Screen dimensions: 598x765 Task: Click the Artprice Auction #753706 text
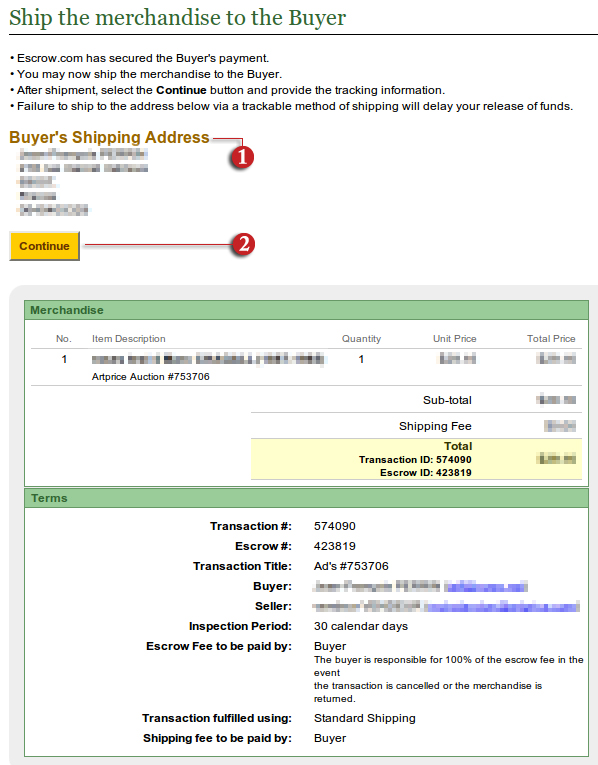tap(151, 377)
